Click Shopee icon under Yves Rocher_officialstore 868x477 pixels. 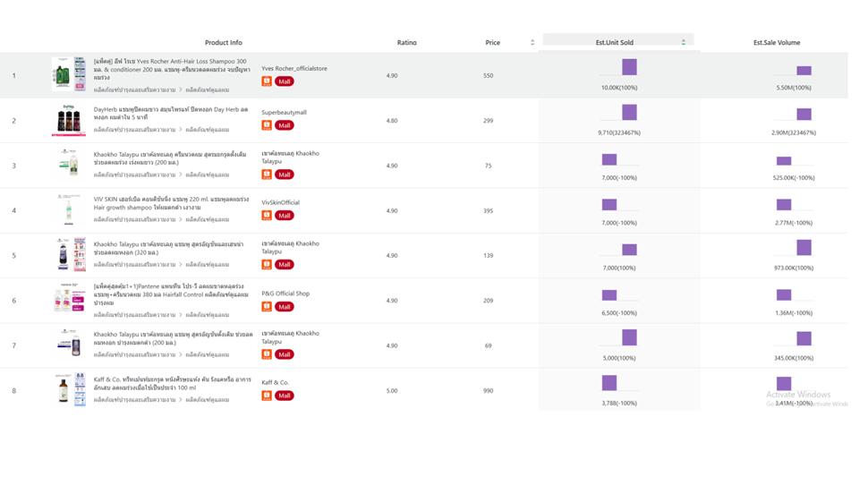click(267, 81)
